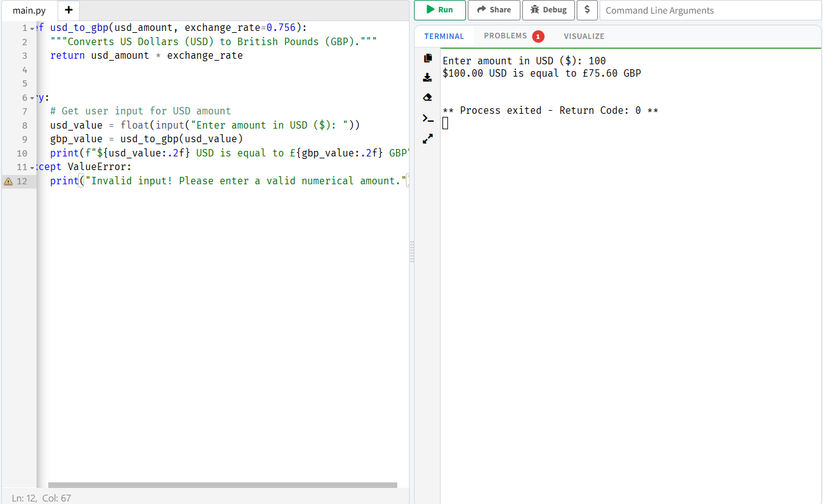The image size is (823, 504).
Task: Collapse the try block fold on line 6
Action: tap(32, 98)
